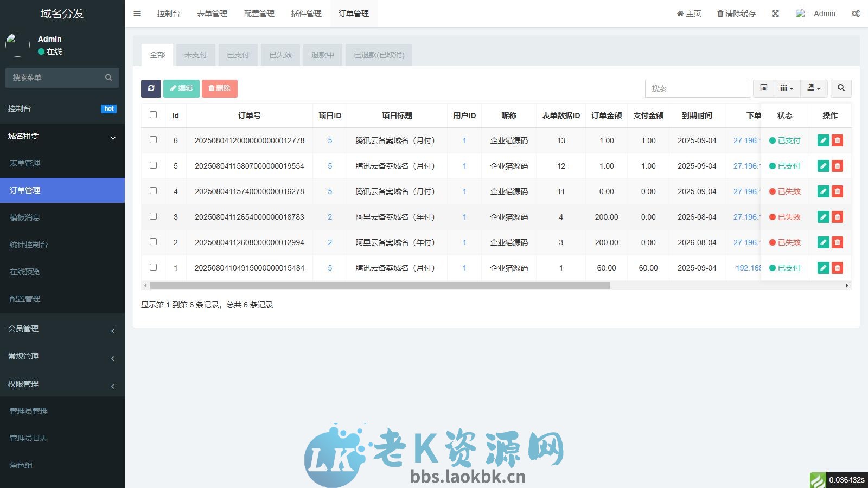This screenshot has width=868, height=488.
Task: Check the select-all checkbox in the table header
Action: [x=154, y=115]
